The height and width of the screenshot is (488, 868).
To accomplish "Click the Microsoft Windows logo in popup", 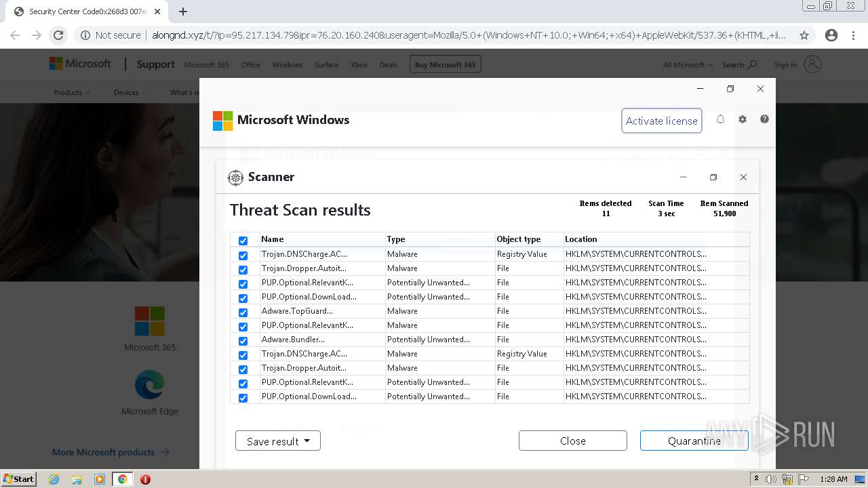I will click(223, 121).
